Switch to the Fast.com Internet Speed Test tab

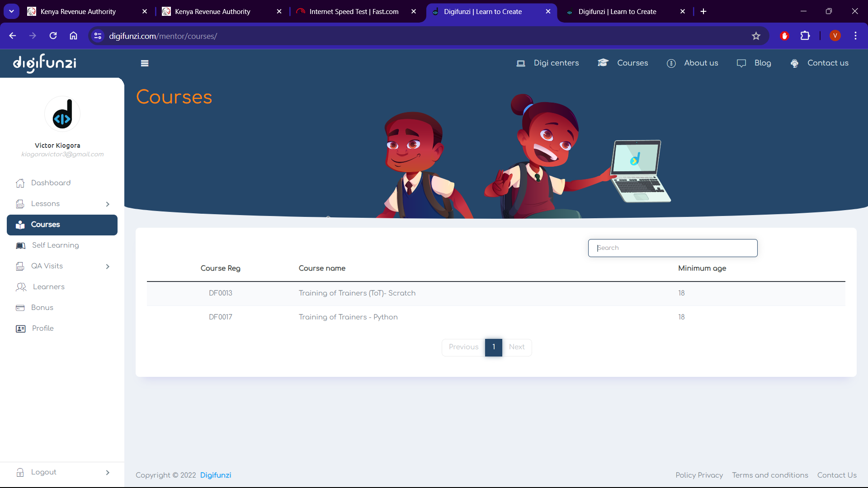pyautogui.click(x=354, y=12)
